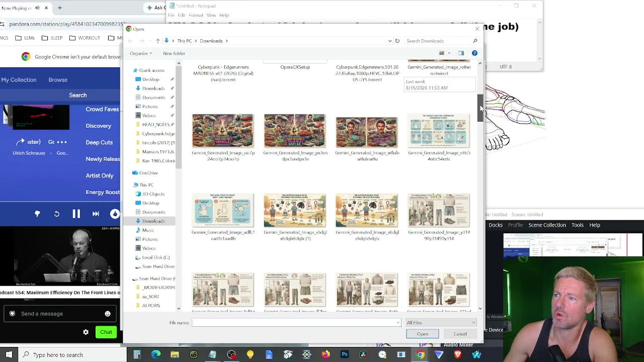This screenshot has width=644, height=362.
Task: Open the Tools menu in OBS
Action: (578, 225)
